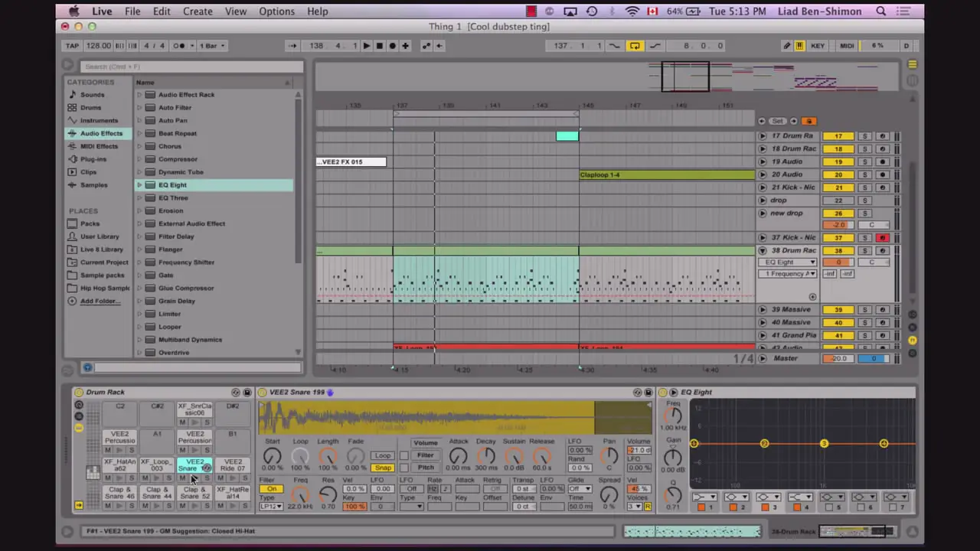Solo track 39 Massive
The image size is (980, 551).
(864, 310)
